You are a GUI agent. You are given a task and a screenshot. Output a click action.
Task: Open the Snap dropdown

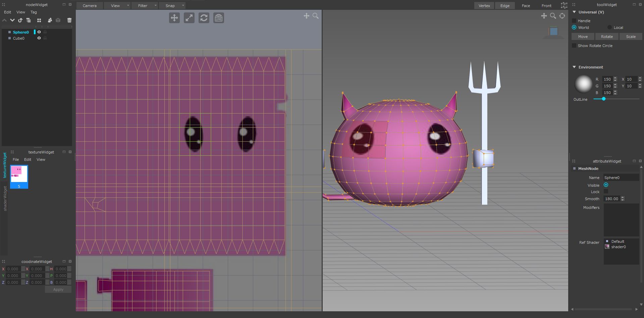pos(172,6)
